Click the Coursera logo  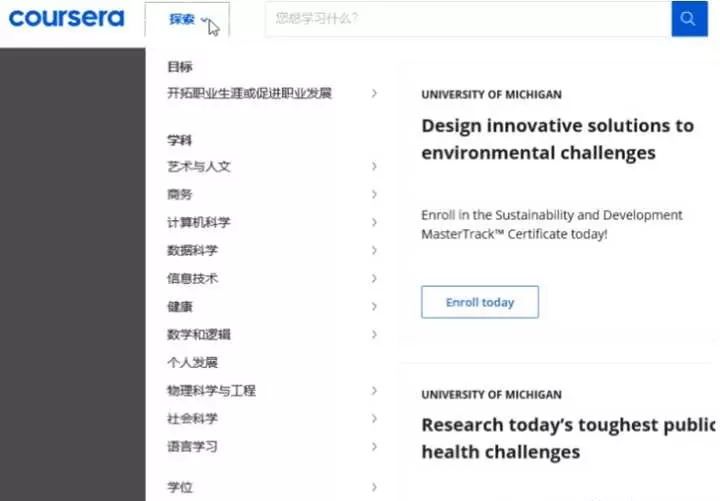coord(67,18)
